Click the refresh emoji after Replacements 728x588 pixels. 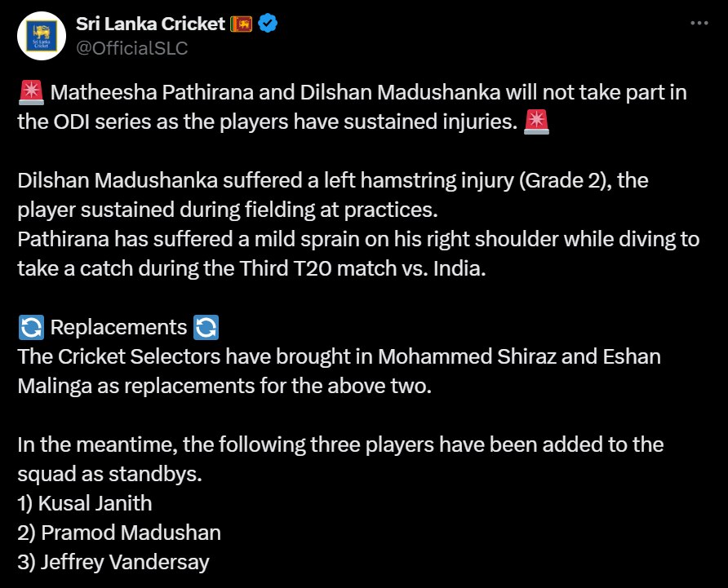pyautogui.click(x=206, y=328)
